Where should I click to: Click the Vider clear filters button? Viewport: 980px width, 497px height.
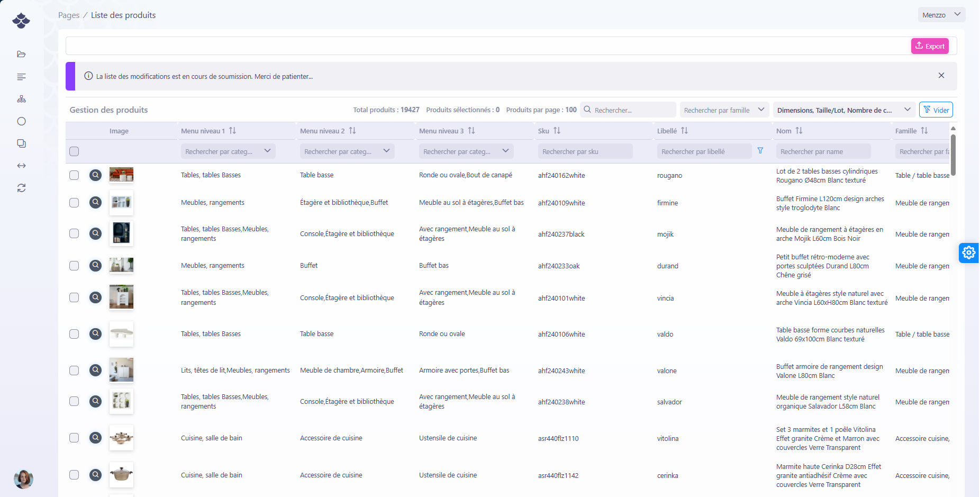[936, 110]
